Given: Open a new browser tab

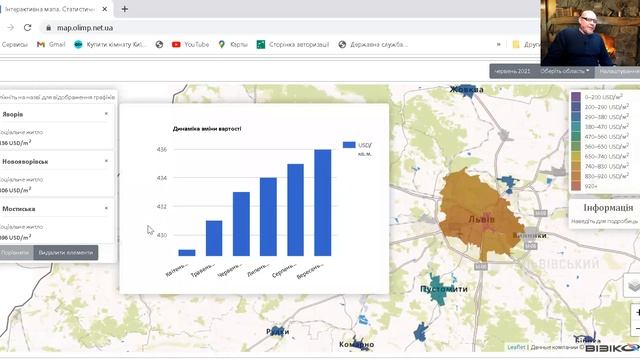Looking at the screenshot, I should (x=124, y=9).
